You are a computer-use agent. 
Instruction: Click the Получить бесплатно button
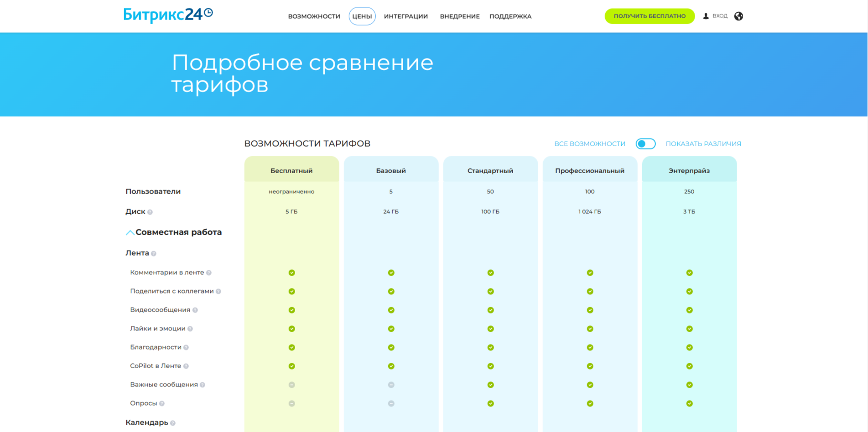click(649, 16)
